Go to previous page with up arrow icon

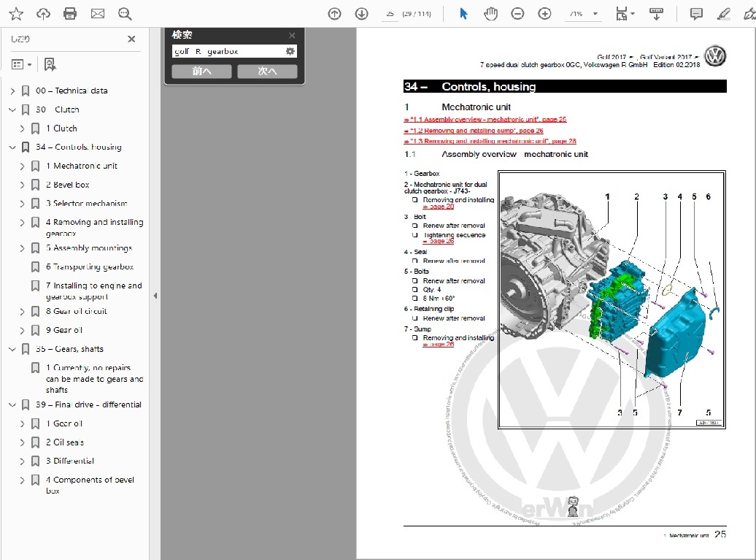[334, 13]
